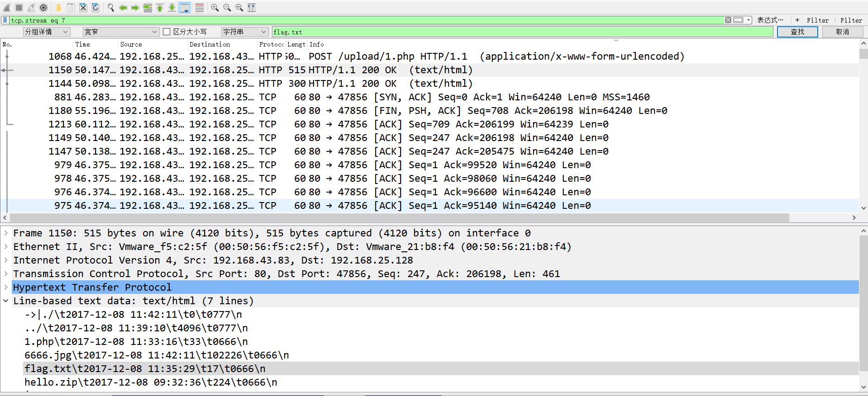Jump to the last packet

tap(172, 8)
